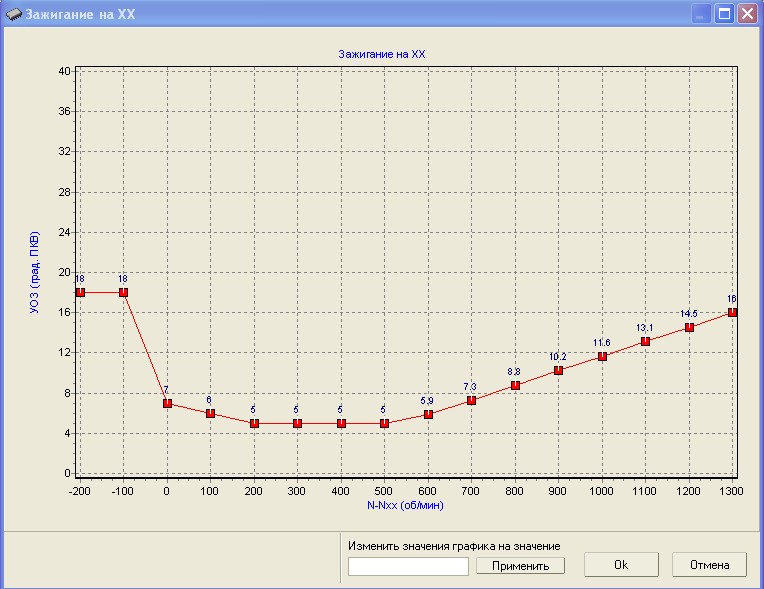
Task: Select the data point at -100 rpm valued 18
Action: click(x=123, y=292)
